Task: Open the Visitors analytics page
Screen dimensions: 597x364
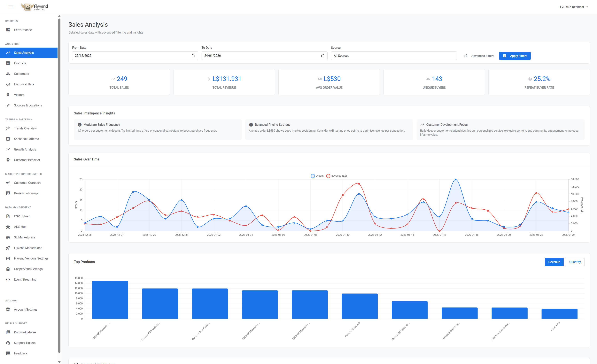Action: coord(19,95)
